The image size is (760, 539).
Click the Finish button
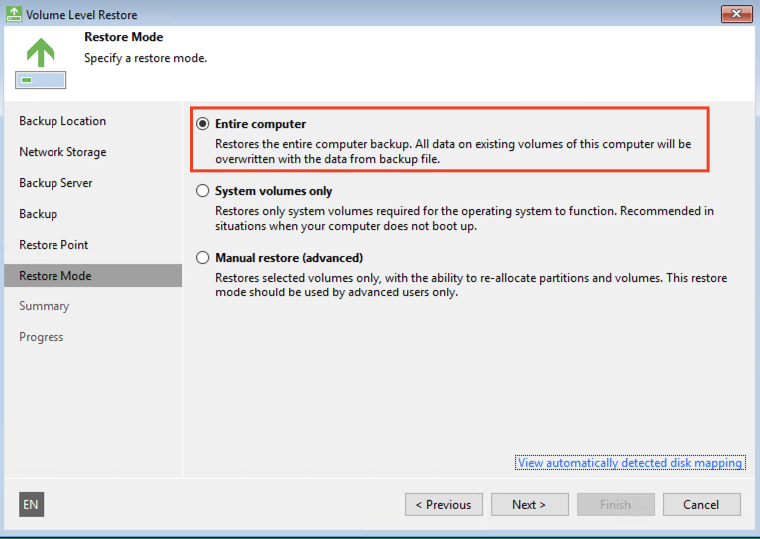(615, 505)
